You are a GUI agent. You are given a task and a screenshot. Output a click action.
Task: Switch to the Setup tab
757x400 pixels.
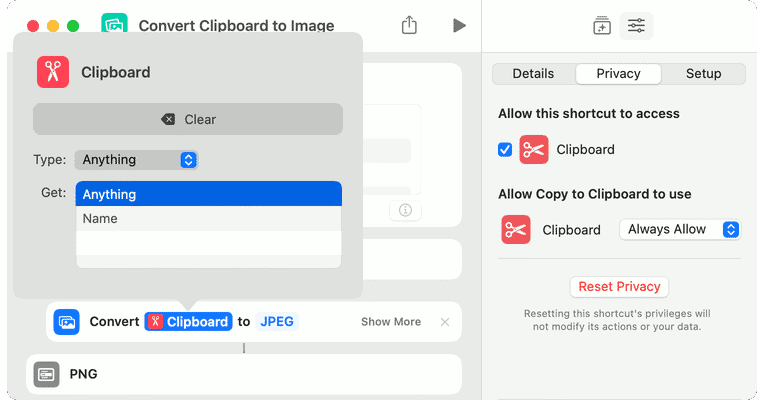703,74
